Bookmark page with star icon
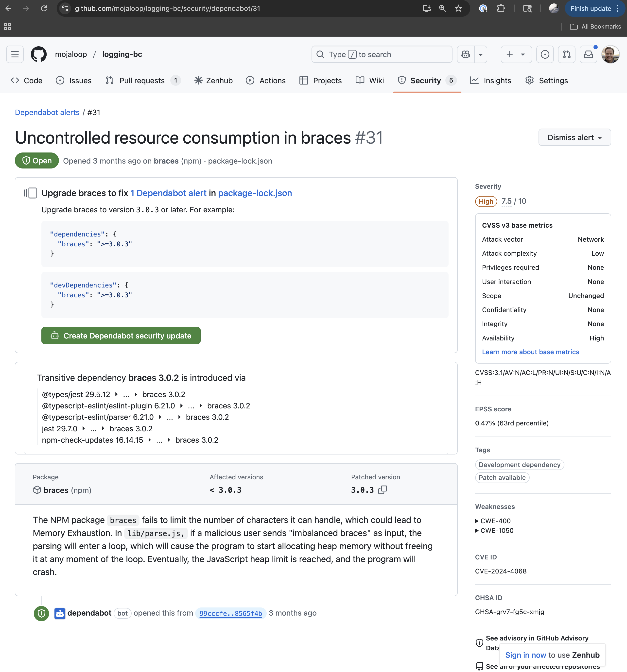Viewport: 627px width, 672px height. [x=458, y=8]
